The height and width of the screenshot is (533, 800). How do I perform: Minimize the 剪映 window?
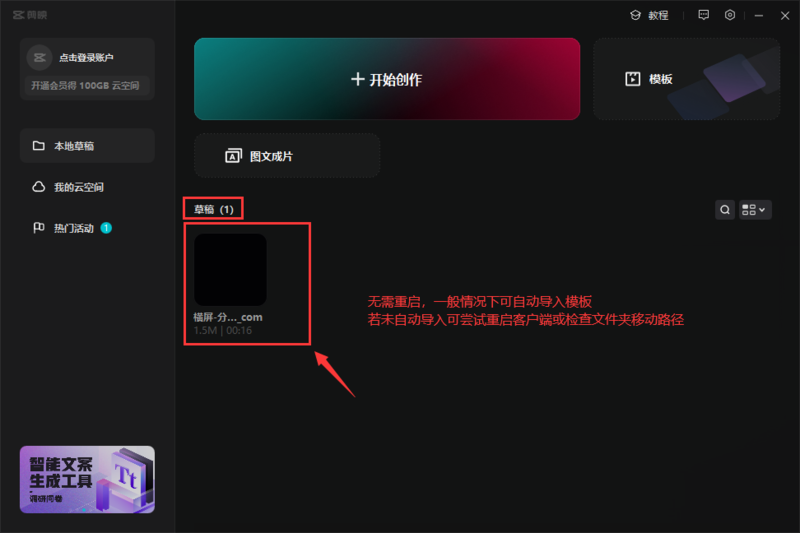[x=759, y=15]
